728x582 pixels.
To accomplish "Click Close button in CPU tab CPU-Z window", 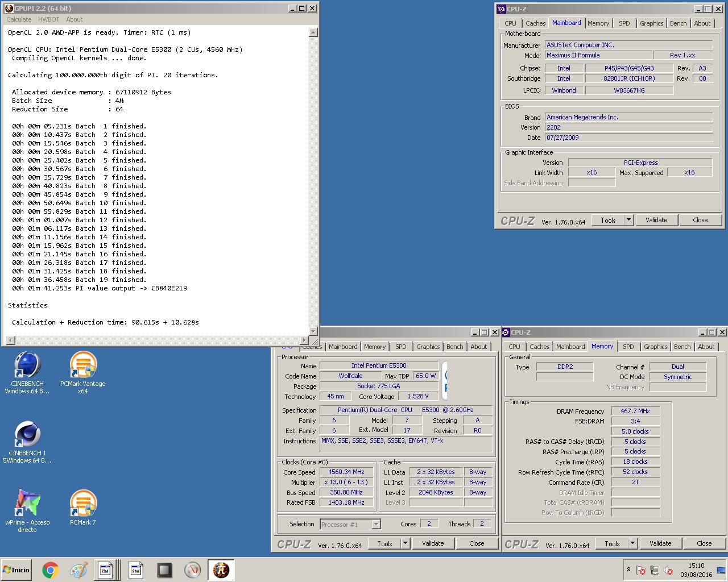I will coord(477,543).
